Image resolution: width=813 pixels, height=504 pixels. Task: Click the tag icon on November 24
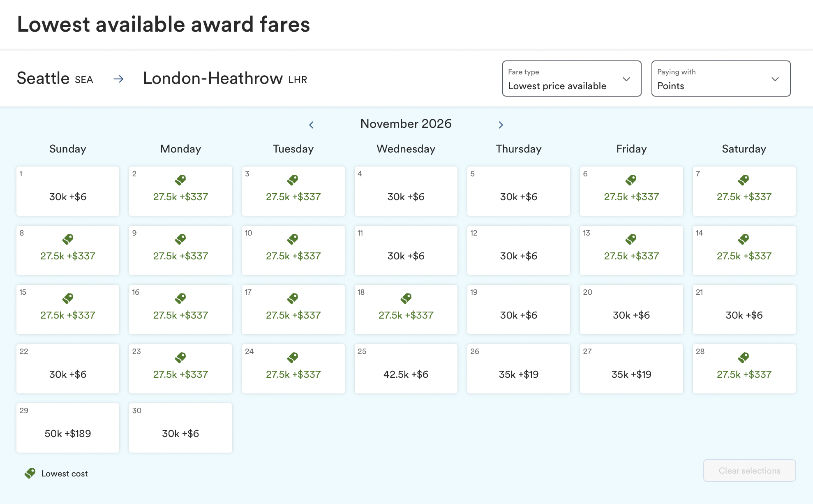[293, 357]
